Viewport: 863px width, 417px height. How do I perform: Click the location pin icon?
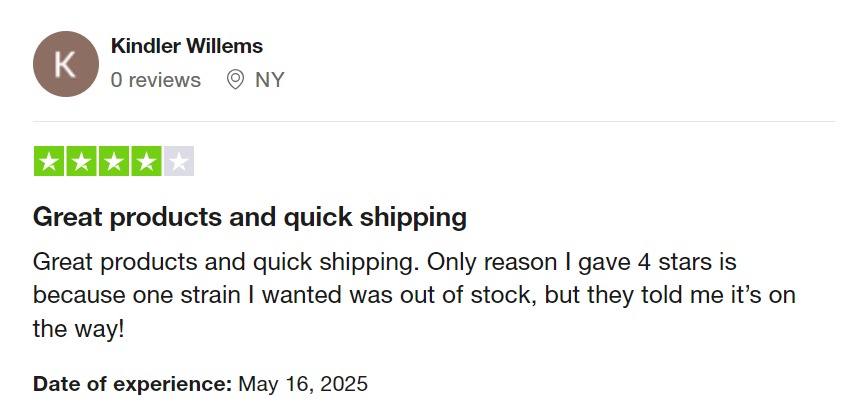pos(235,80)
